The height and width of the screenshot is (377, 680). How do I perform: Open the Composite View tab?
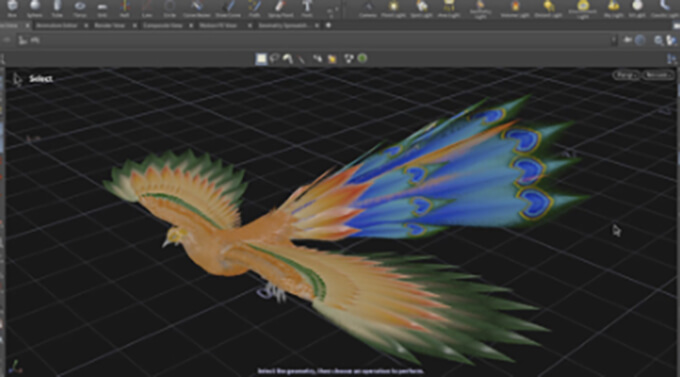[163, 26]
